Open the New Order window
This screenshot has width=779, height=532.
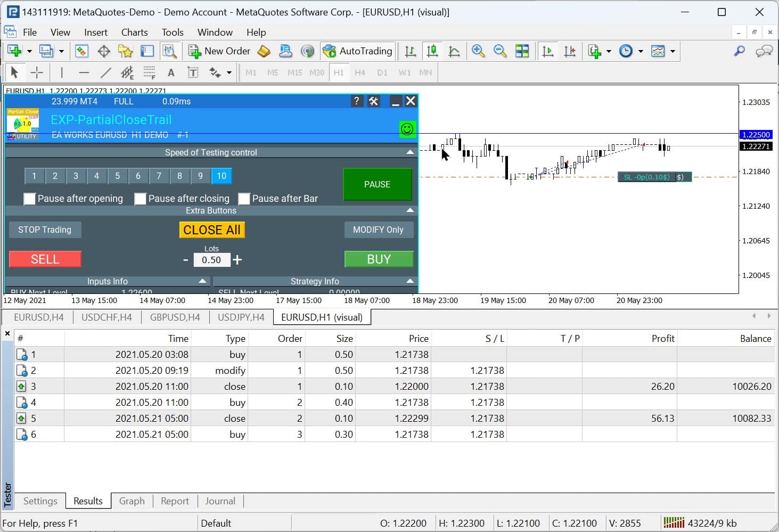pyautogui.click(x=219, y=51)
